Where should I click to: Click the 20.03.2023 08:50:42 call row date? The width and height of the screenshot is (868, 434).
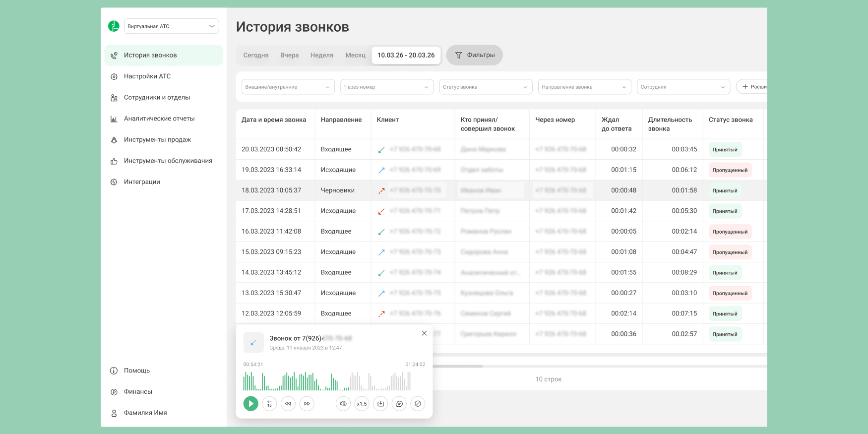271,149
